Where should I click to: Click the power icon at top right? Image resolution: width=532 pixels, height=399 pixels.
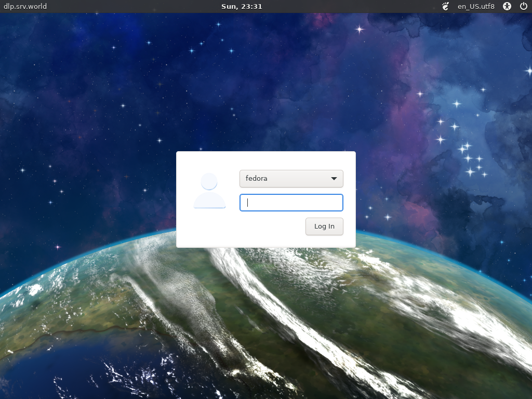click(x=525, y=6)
